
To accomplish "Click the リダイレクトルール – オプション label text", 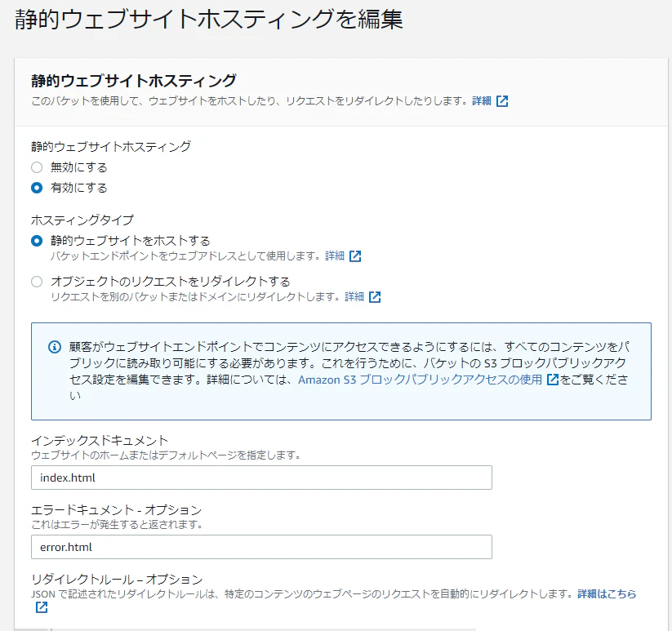I will pyautogui.click(x=116, y=580).
